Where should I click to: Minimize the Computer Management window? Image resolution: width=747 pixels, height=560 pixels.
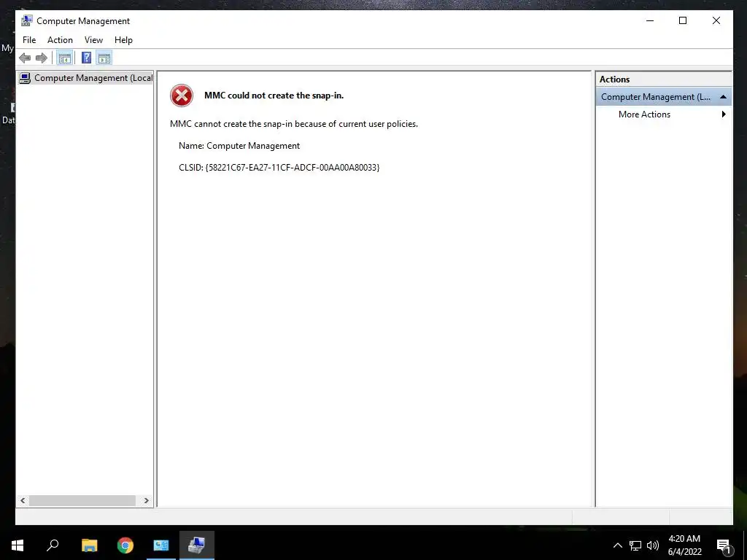point(650,20)
